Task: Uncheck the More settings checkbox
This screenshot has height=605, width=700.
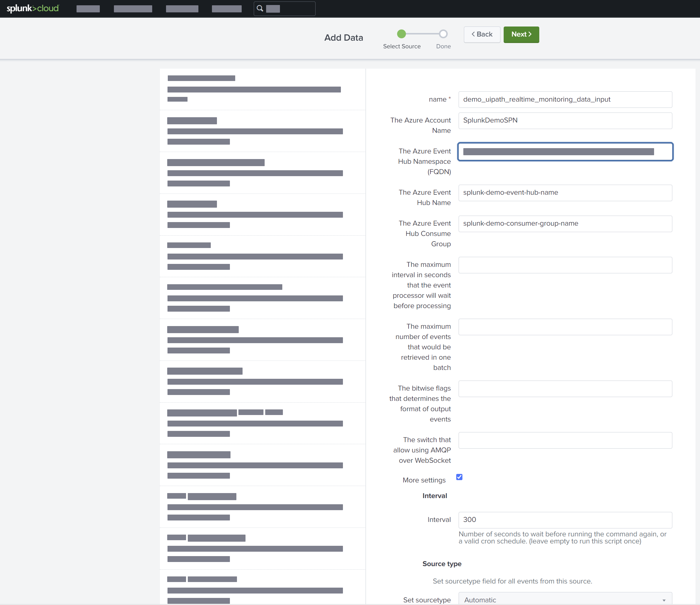Action: [x=459, y=477]
